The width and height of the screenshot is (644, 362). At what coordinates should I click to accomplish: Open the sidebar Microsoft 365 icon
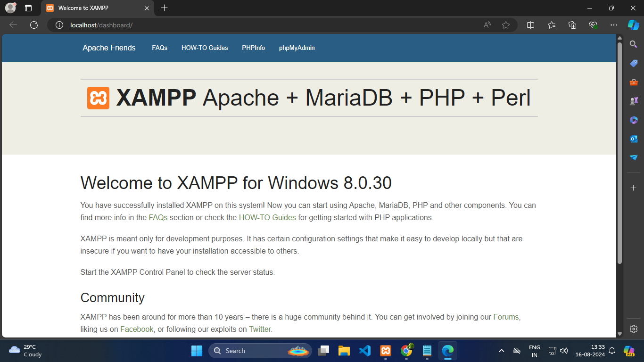pos(634,120)
